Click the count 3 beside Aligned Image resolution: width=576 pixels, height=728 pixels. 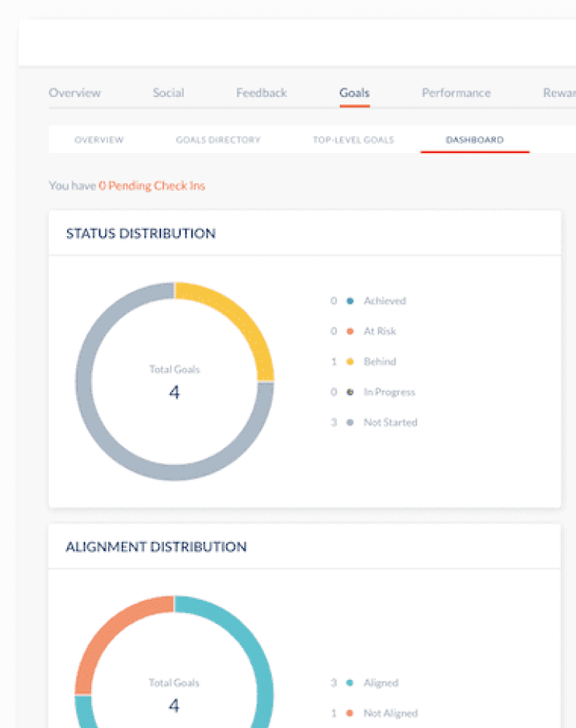coord(334,683)
